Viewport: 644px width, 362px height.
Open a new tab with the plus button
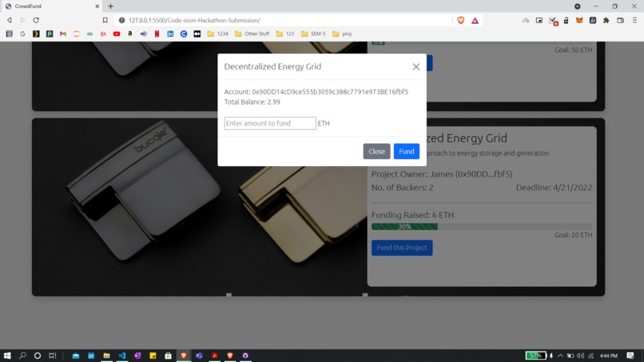(x=110, y=6)
